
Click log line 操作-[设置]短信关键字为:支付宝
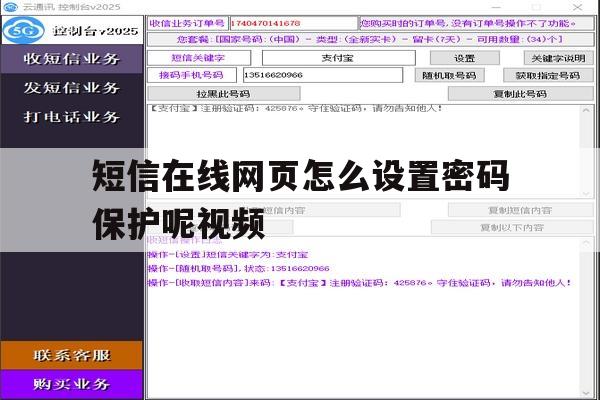228,255
